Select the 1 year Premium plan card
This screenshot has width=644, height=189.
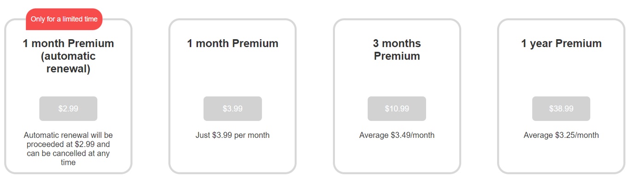pyautogui.click(x=561, y=96)
